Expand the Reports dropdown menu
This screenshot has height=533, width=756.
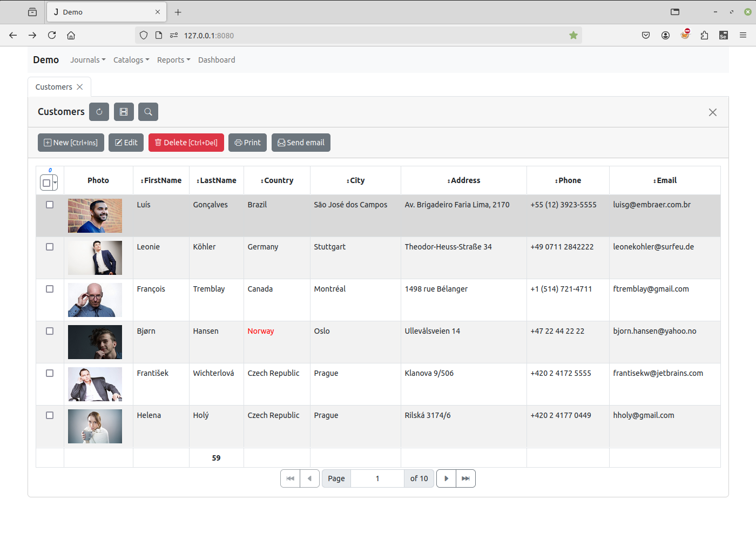click(173, 60)
